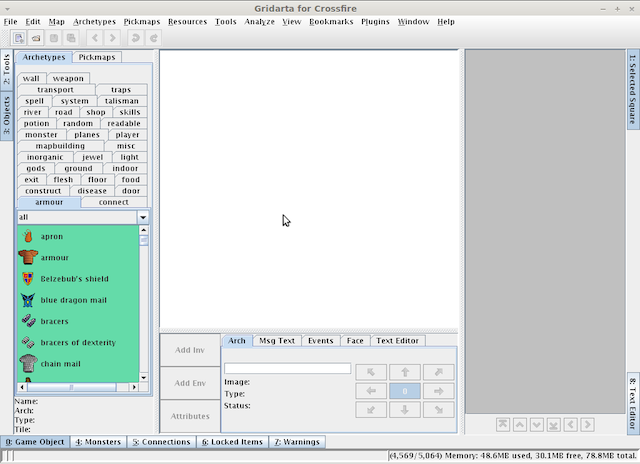Click the Undo toolbar icon

click(x=136, y=38)
